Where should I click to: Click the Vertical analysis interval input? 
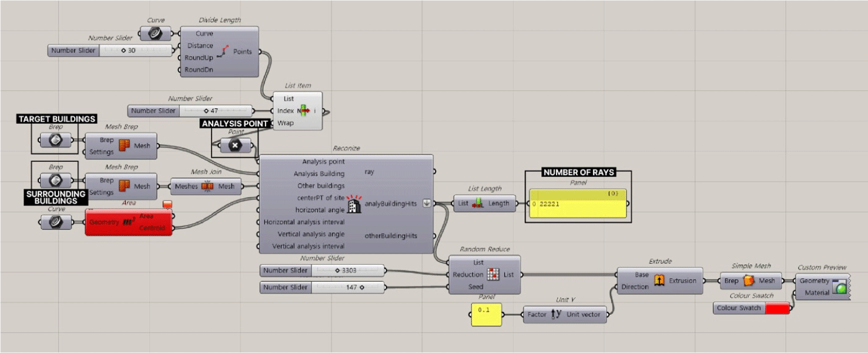307,246
